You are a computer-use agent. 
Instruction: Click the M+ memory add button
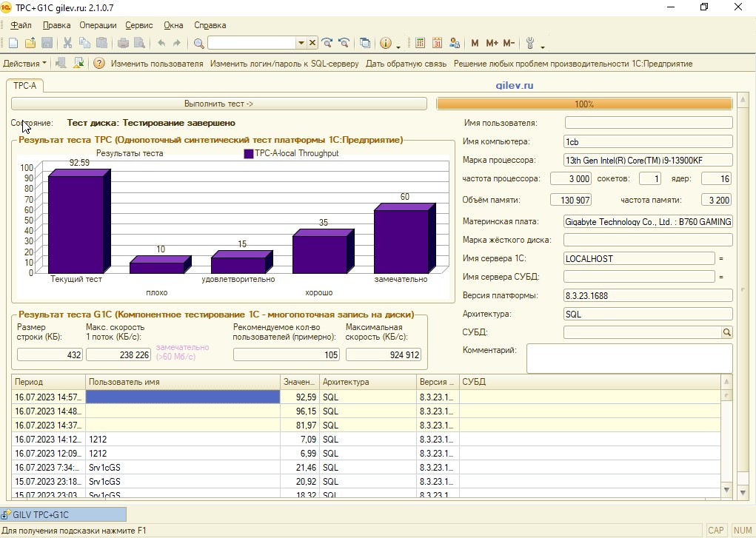492,44
